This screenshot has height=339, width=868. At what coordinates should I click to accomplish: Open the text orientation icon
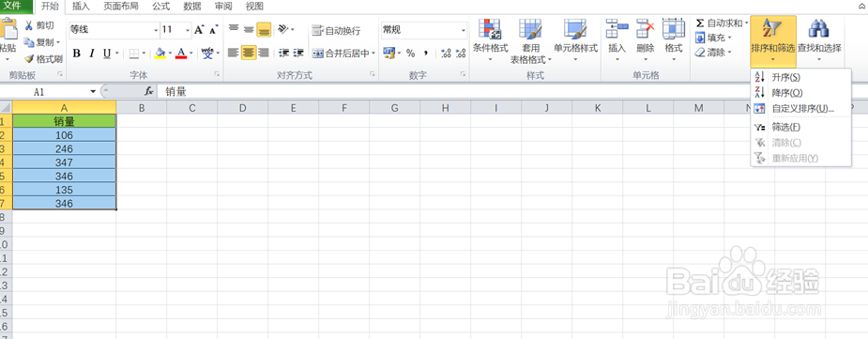282,29
